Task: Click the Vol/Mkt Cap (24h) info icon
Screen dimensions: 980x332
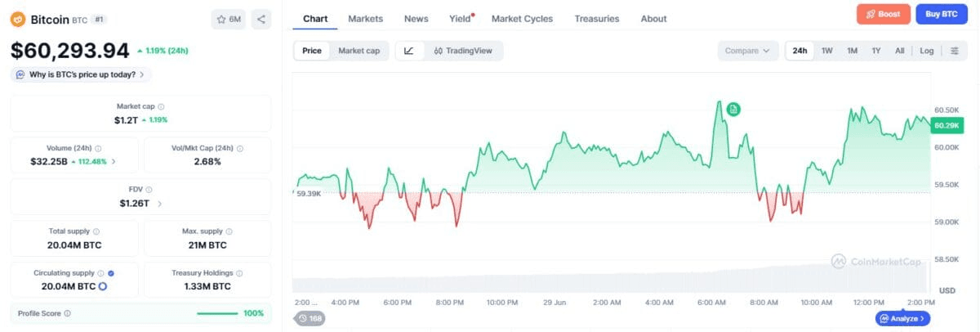Action: [240, 149]
